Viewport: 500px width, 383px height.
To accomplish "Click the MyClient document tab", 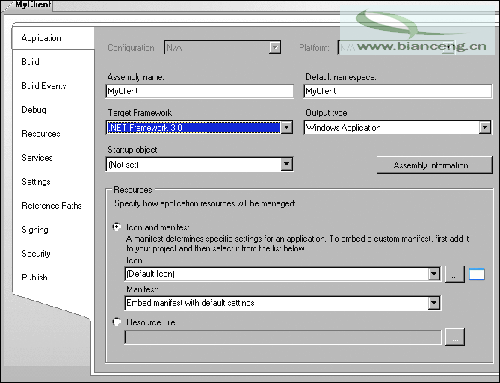I will (33, 5).
